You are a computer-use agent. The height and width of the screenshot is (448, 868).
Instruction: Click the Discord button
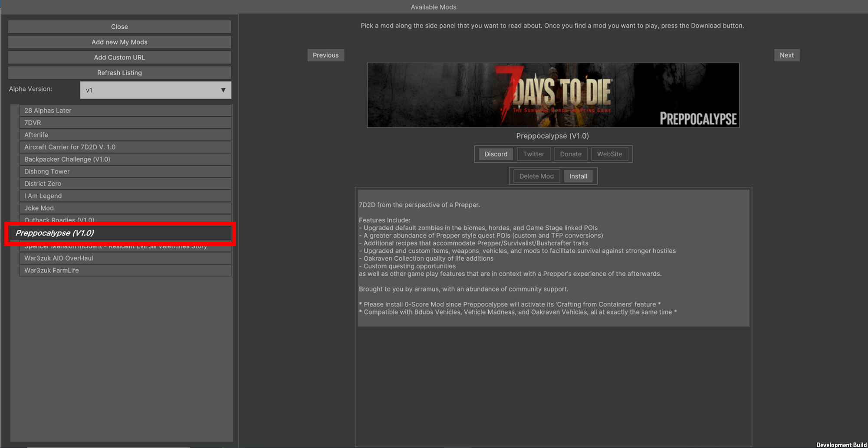point(496,154)
